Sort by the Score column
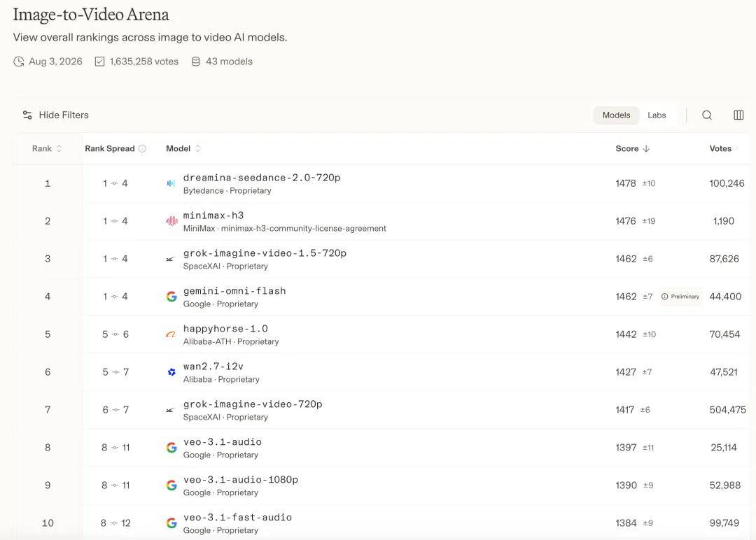Image resolution: width=756 pixels, height=540 pixels. (633, 148)
